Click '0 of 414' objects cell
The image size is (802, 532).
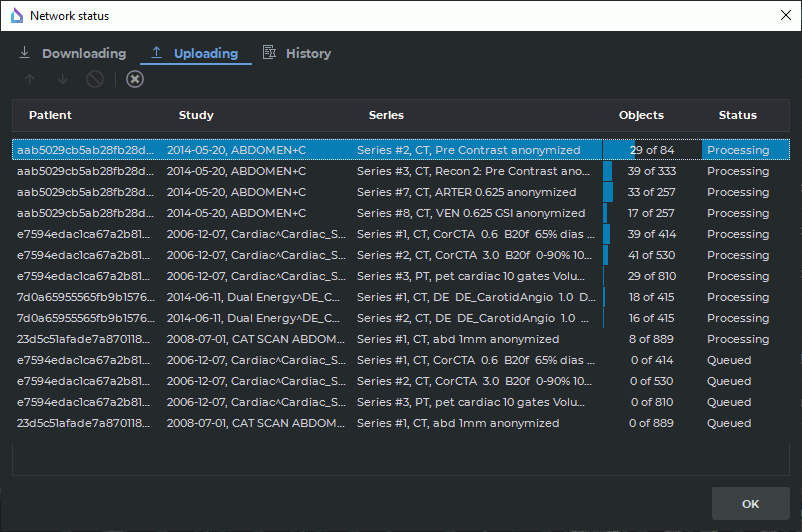coord(652,360)
